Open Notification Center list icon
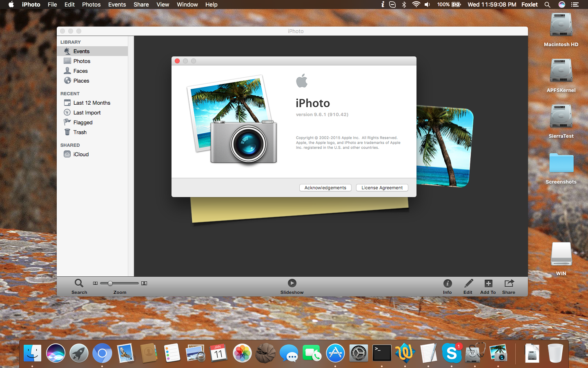Screen dimensions: 588x368 point(575,4)
